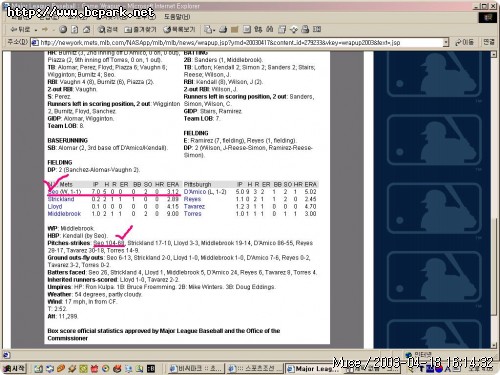Screen dimensions: 500x375
Task: Click the black square quick launch icon
Action: coord(151,369)
